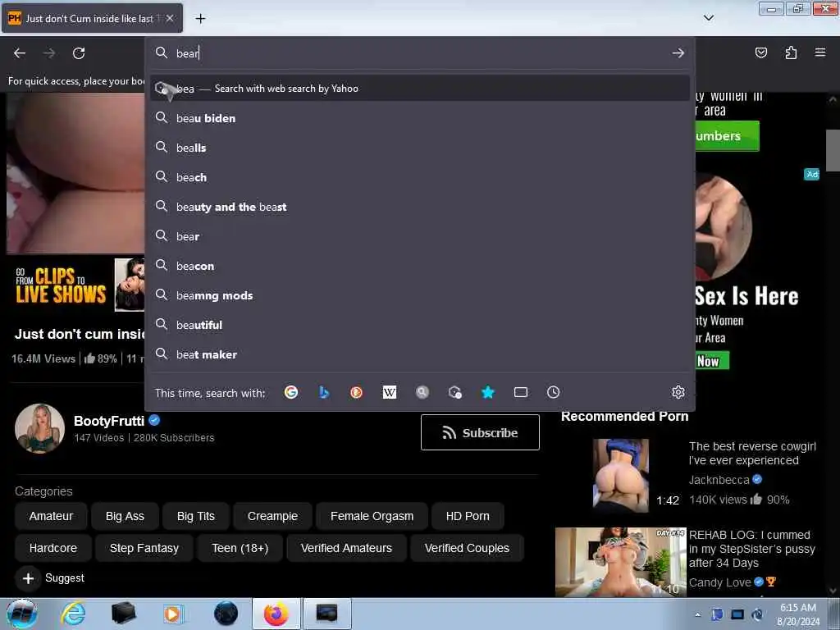Open the media player taskbar icon
The width and height of the screenshot is (840, 630).
coord(172,614)
